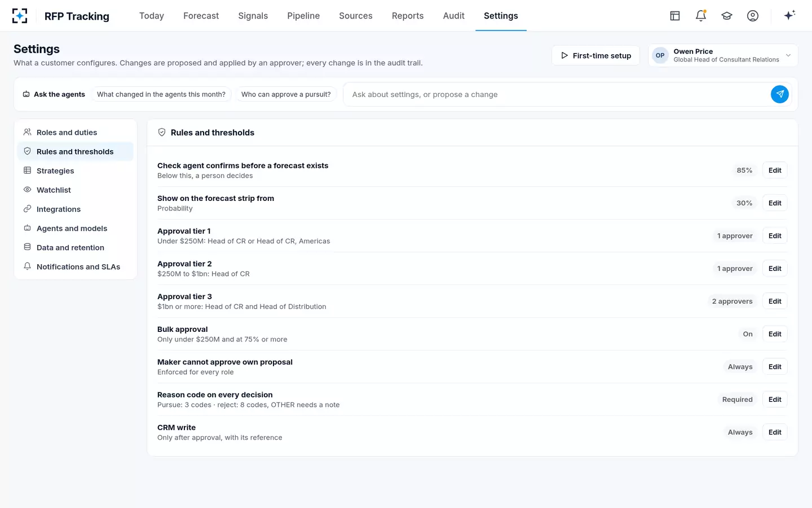Edit Show on the forecast strip rule
812x508 pixels.
(x=775, y=203)
